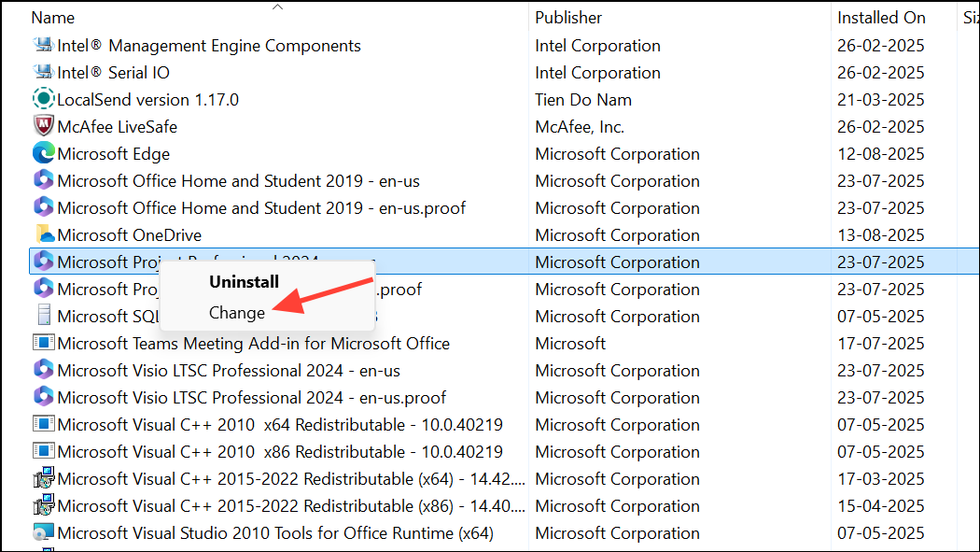Click the scroll-up arrow above the list
This screenshot has height=552, width=980.
(277, 6)
